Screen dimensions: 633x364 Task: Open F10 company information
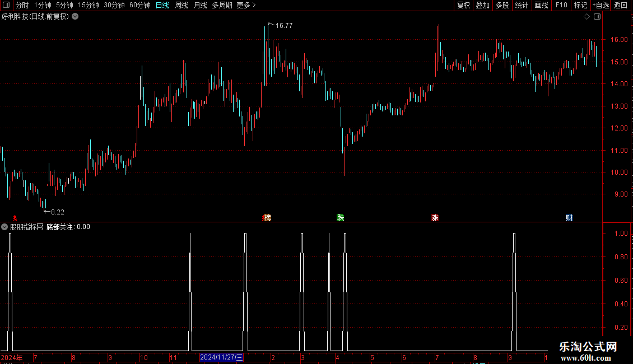tap(561, 5)
